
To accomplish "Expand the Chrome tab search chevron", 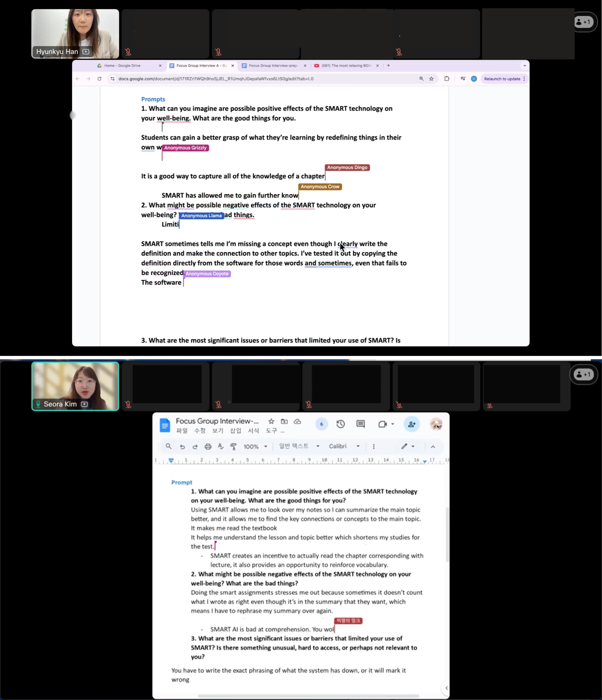I will pyautogui.click(x=525, y=66).
